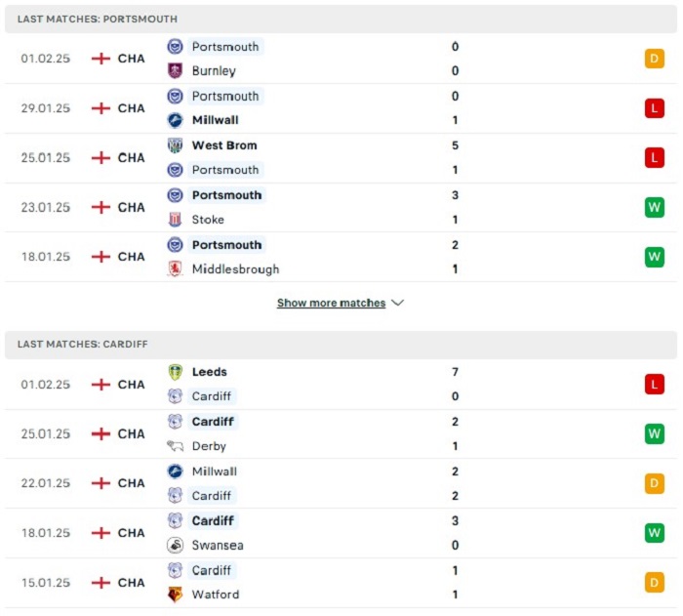Select the 15.01.25 Cardiff vs Watford match row
This screenshot has width=683, height=616.
(341, 583)
